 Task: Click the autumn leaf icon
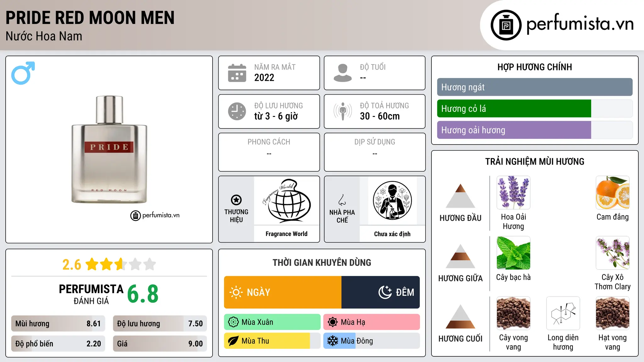click(233, 341)
